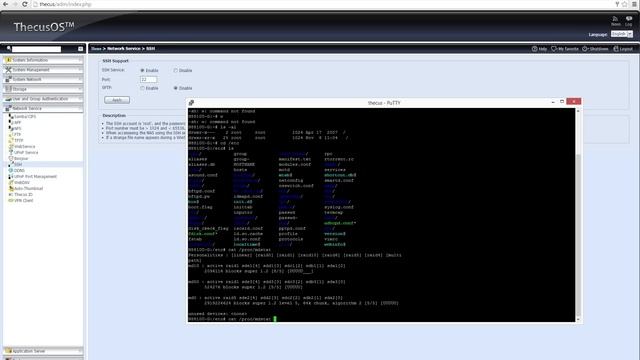Click the VPN Client icon
The width and height of the screenshot is (640, 360).
(x=11, y=200)
